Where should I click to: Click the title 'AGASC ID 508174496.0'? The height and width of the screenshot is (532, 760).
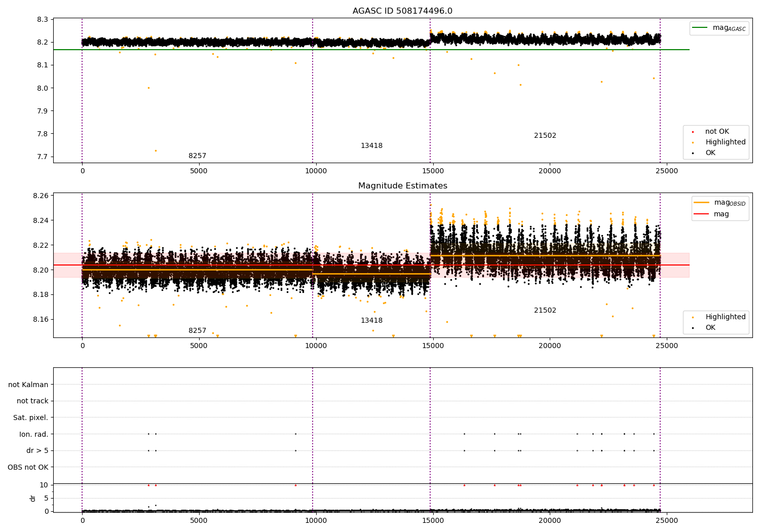coord(402,11)
